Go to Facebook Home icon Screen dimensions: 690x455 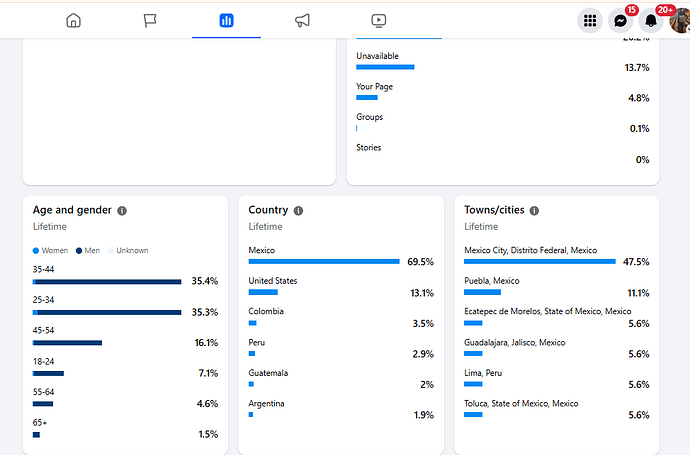(73, 20)
